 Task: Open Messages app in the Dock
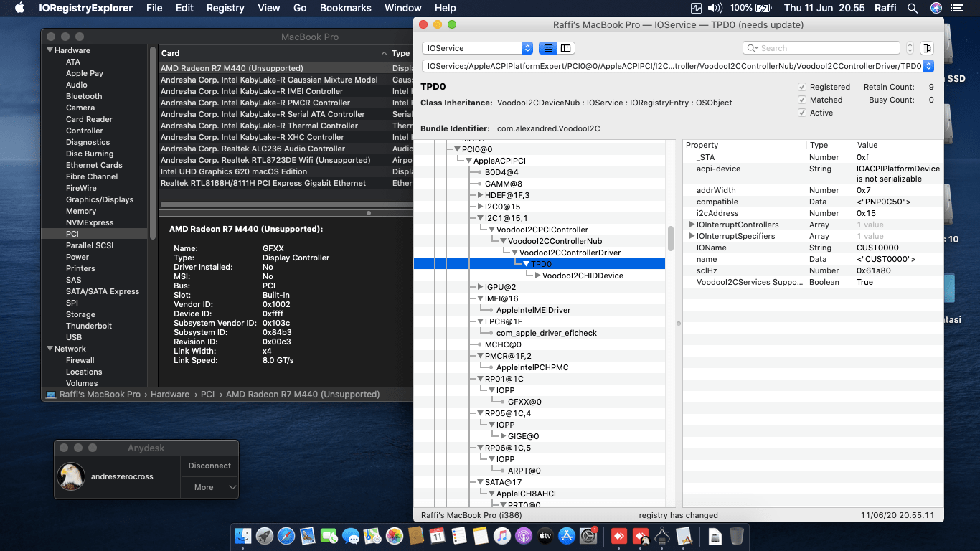tap(351, 535)
